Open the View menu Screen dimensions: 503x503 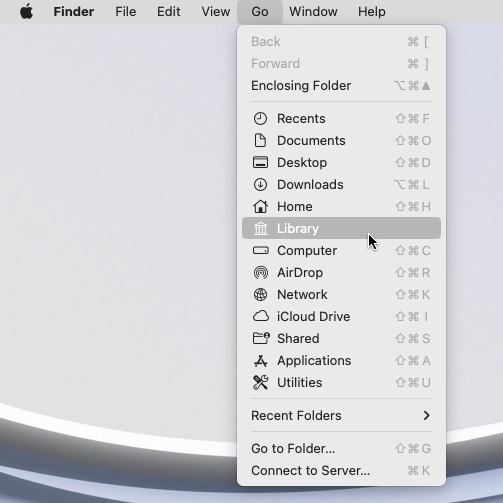[x=216, y=12]
